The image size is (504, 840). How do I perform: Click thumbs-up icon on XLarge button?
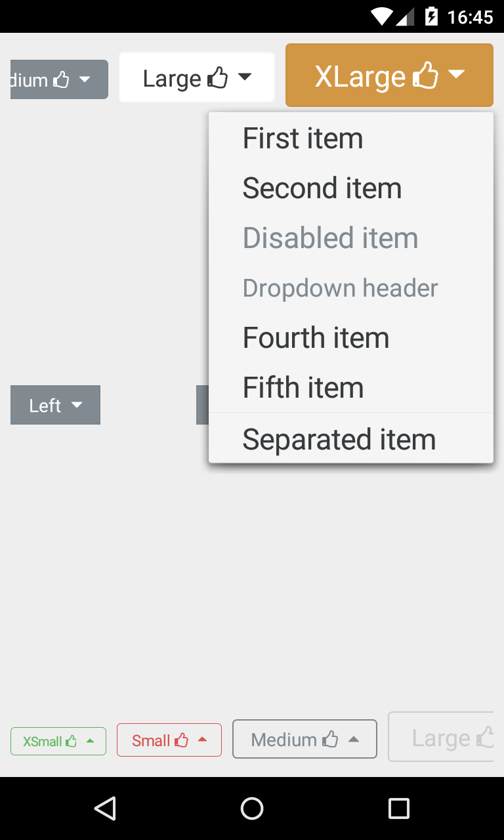pyautogui.click(x=425, y=75)
